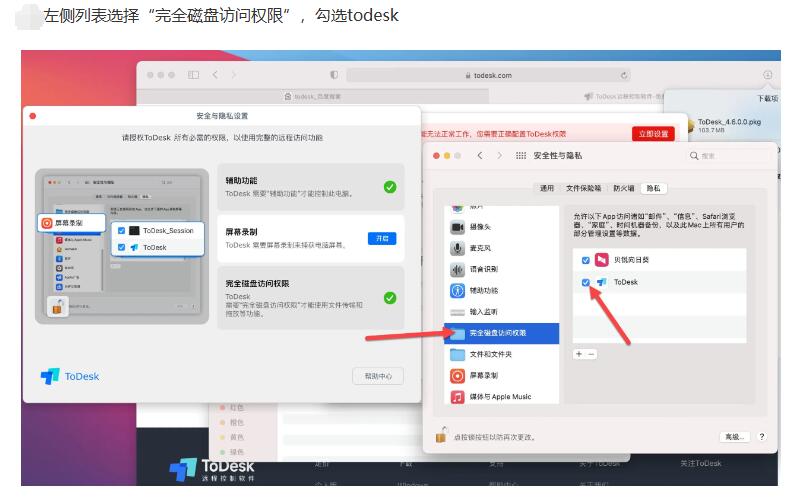Toggle the first app checkbox above ToDesk
This screenshot has height=498, width=800.
[585, 260]
